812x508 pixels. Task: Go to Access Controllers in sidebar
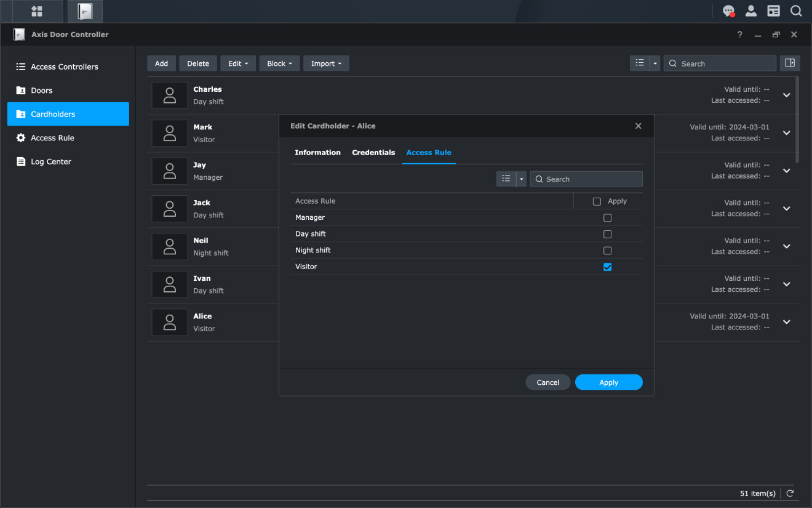(64, 67)
